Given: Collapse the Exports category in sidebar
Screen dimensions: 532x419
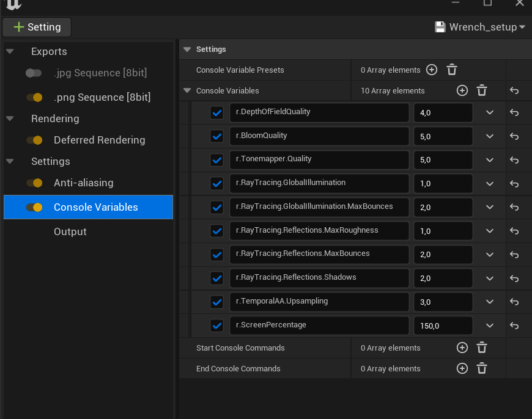Looking at the screenshot, I should 10,51.
